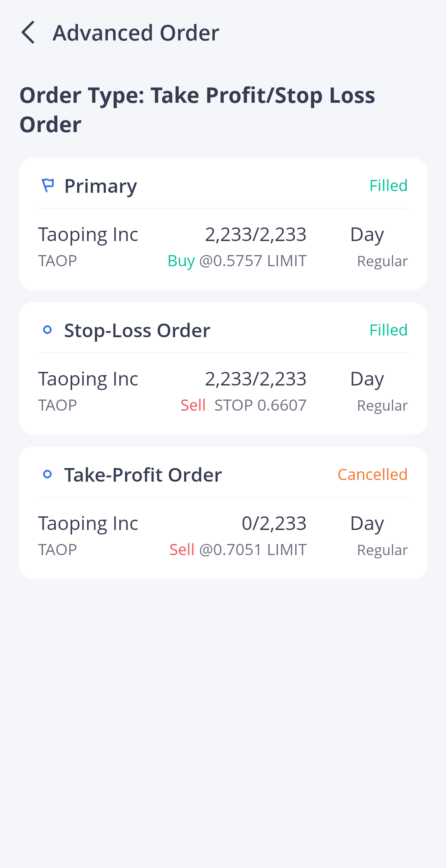The image size is (446, 868).
Task: Tap the back arrow icon
Action: [x=28, y=33]
